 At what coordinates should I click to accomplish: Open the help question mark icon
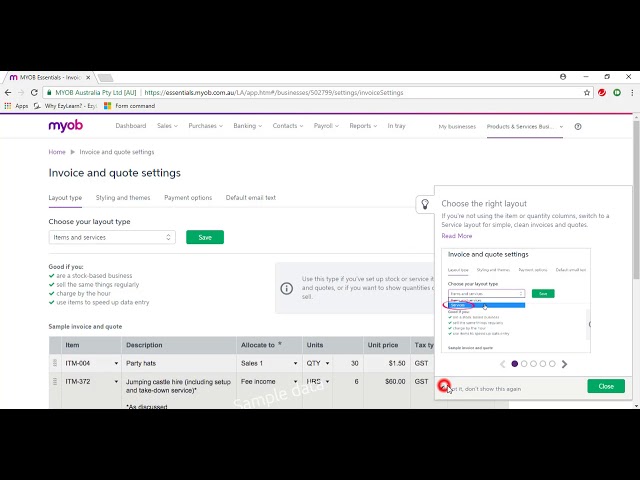tap(578, 127)
